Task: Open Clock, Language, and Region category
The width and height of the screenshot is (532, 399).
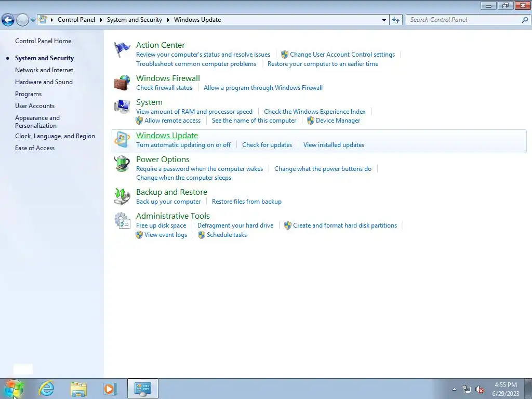Action: point(55,136)
